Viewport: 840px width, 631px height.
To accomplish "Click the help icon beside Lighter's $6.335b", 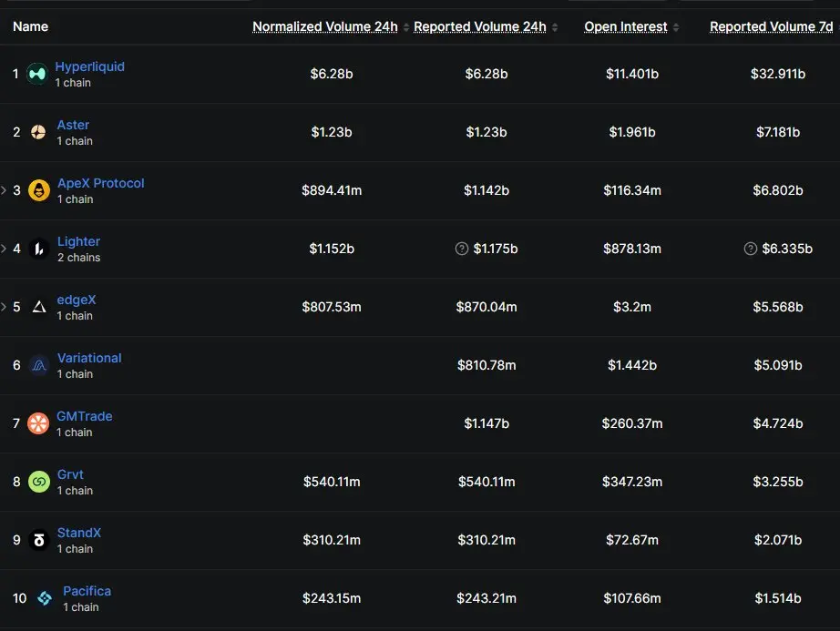I will click(x=751, y=249).
